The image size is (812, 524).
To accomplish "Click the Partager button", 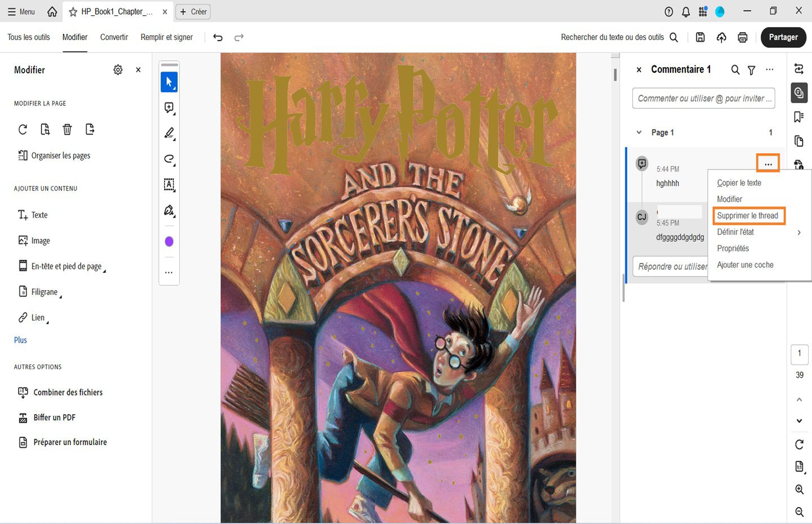I will 783,37.
